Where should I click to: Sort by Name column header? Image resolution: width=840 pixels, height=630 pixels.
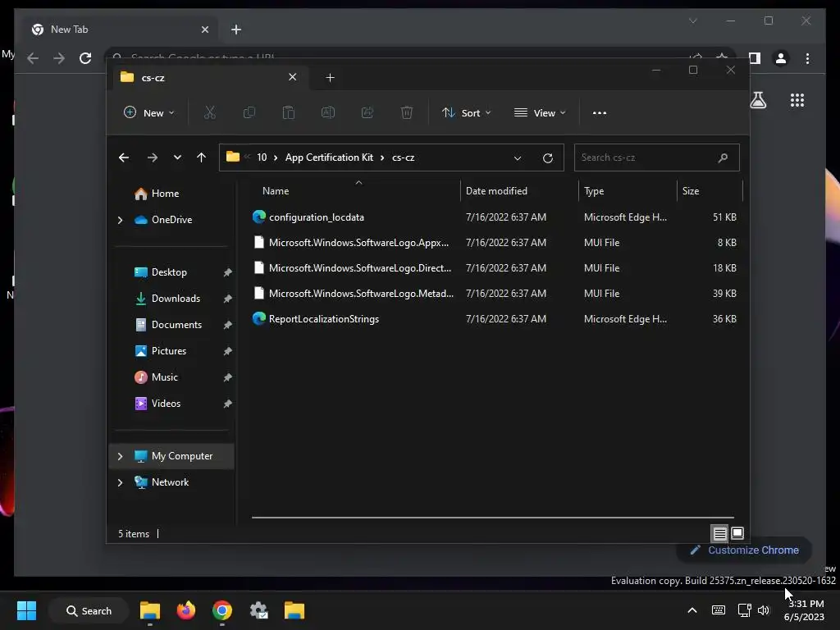click(x=354, y=191)
